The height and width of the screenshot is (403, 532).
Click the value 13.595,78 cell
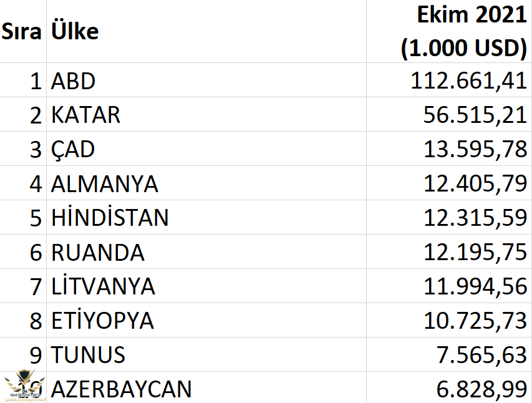(x=449, y=148)
